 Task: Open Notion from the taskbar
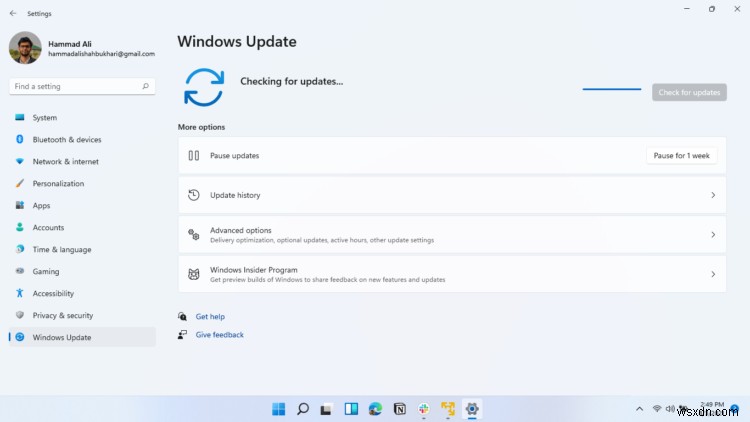(400, 409)
